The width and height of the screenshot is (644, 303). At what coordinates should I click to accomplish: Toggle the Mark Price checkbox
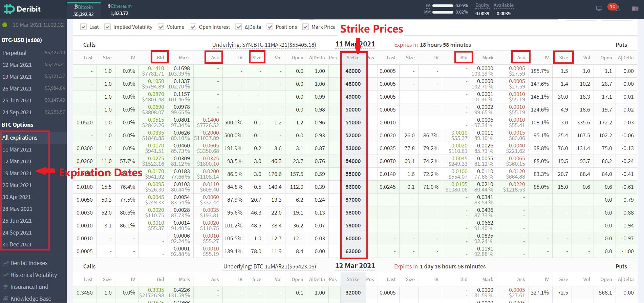click(305, 27)
